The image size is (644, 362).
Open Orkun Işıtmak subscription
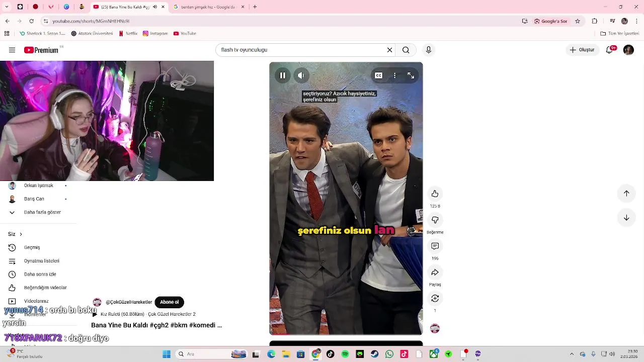point(38,186)
